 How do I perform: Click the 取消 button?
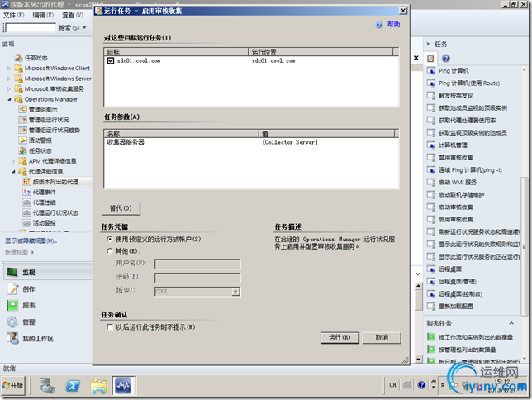click(382, 337)
